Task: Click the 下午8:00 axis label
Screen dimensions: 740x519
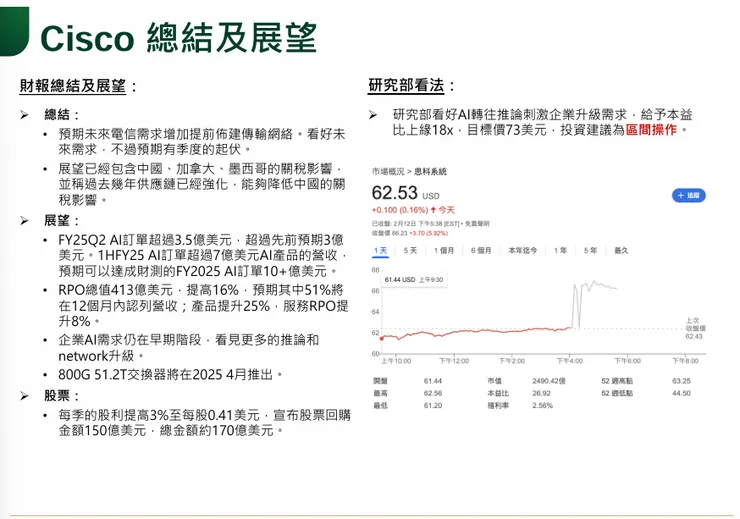Action: (x=685, y=361)
